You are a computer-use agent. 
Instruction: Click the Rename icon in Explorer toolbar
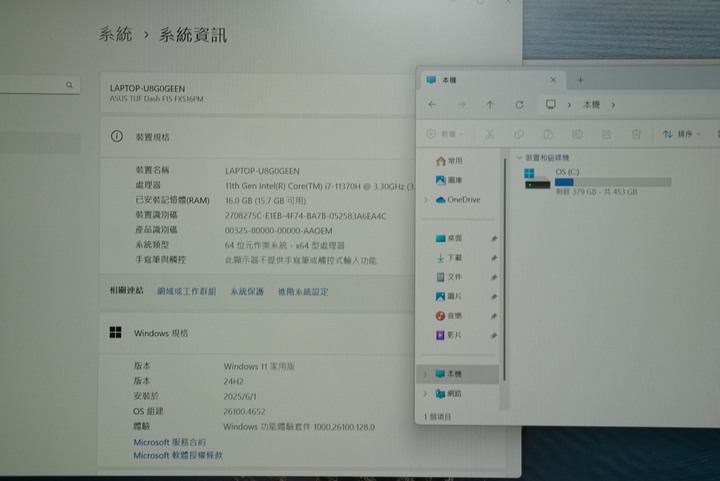click(x=577, y=134)
